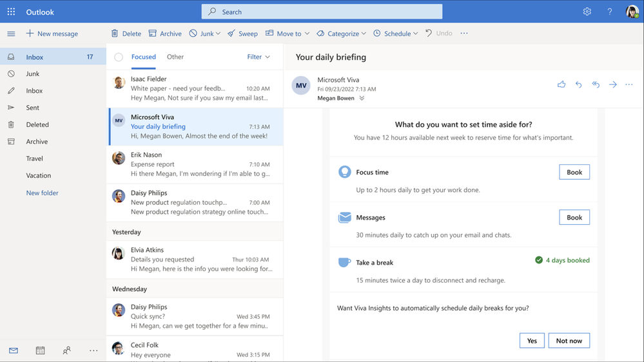
Task: Reply to the Microsoft Viva message
Action: [579, 84]
